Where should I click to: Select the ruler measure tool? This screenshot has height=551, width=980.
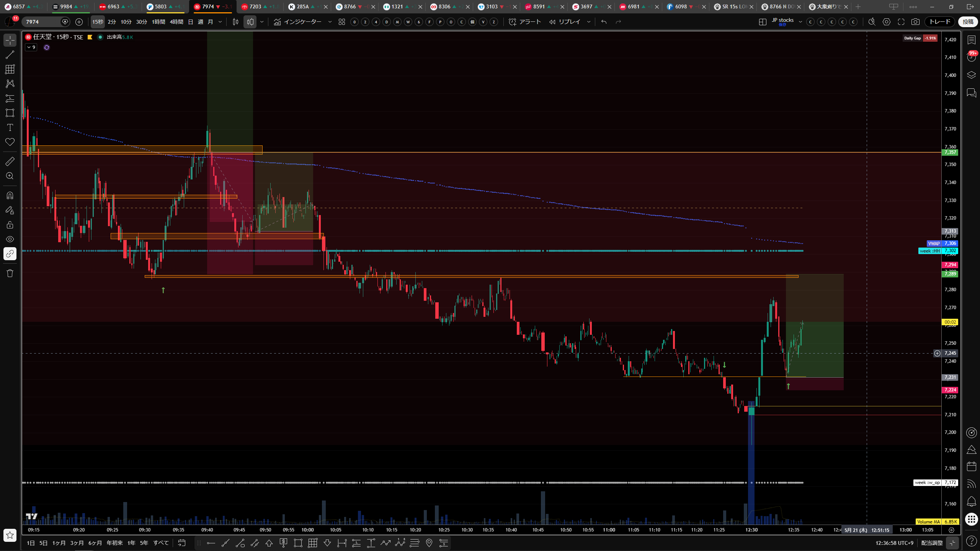[10, 161]
